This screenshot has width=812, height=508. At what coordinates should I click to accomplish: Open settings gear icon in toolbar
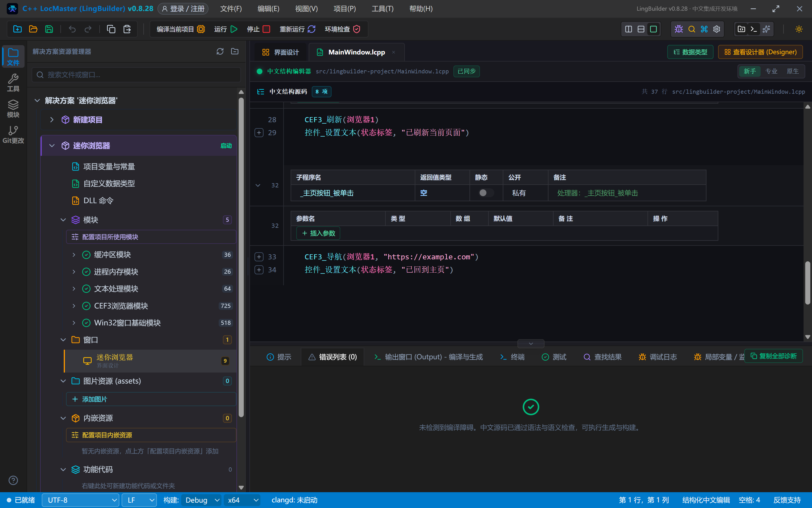pos(717,29)
